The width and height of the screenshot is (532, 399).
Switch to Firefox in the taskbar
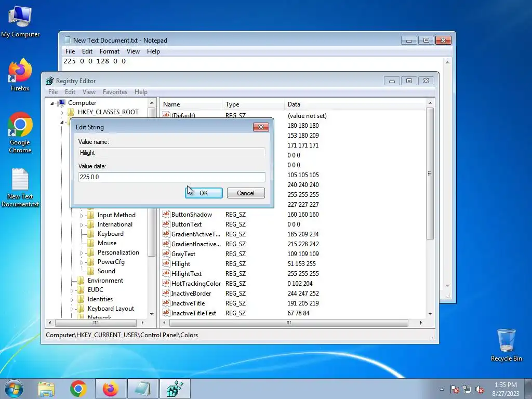(x=111, y=389)
